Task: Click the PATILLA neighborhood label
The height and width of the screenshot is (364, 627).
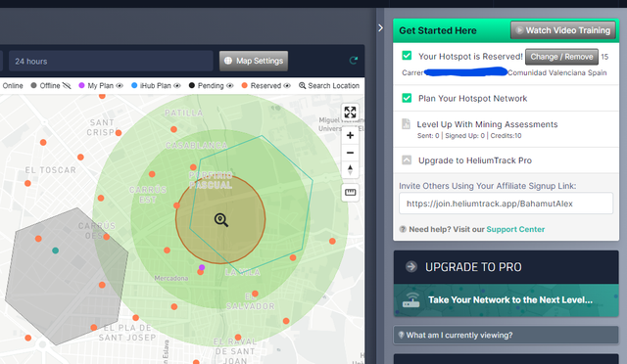Action: click(184, 113)
